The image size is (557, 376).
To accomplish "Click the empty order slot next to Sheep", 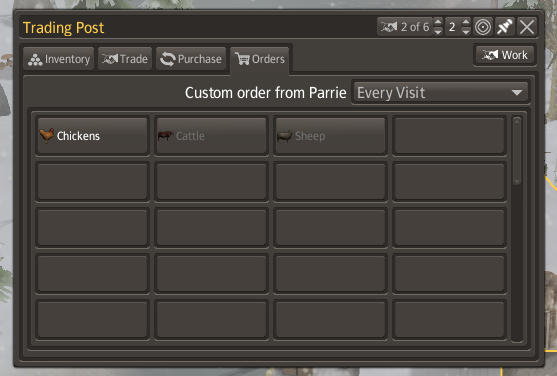I will coord(449,136).
